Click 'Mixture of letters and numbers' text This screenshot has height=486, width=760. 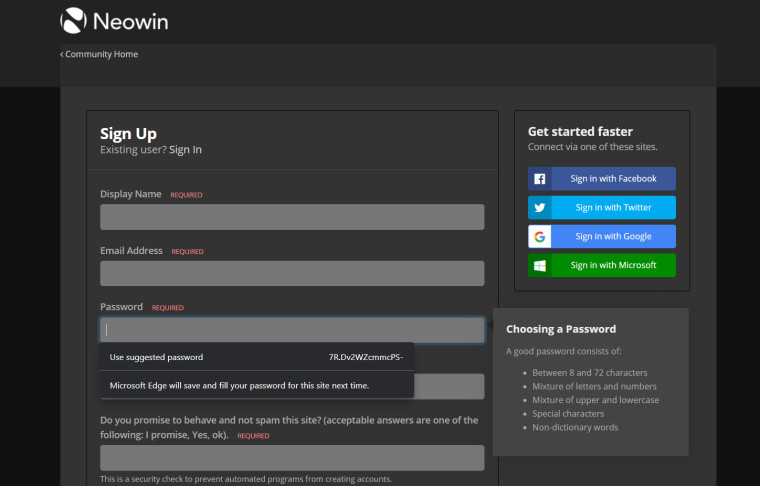coord(594,386)
